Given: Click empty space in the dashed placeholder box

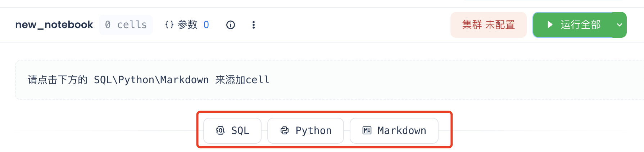Looking at the screenshot, I should click(432, 80).
